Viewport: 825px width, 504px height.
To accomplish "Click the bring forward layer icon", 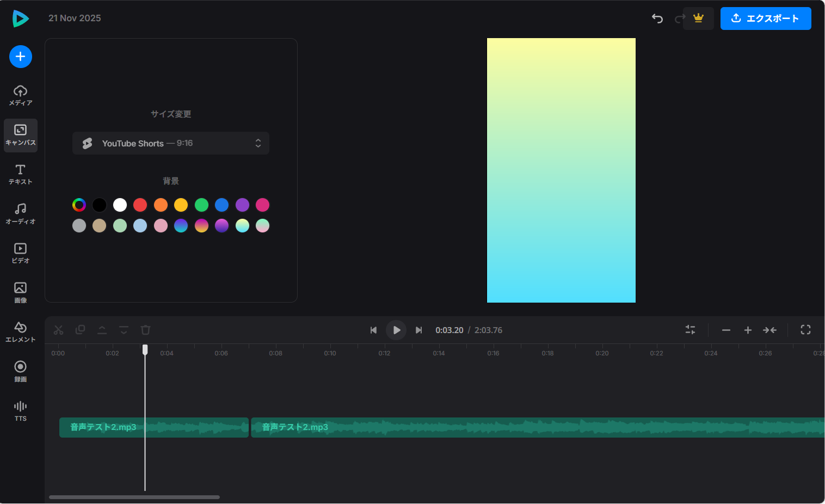I will (102, 330).
